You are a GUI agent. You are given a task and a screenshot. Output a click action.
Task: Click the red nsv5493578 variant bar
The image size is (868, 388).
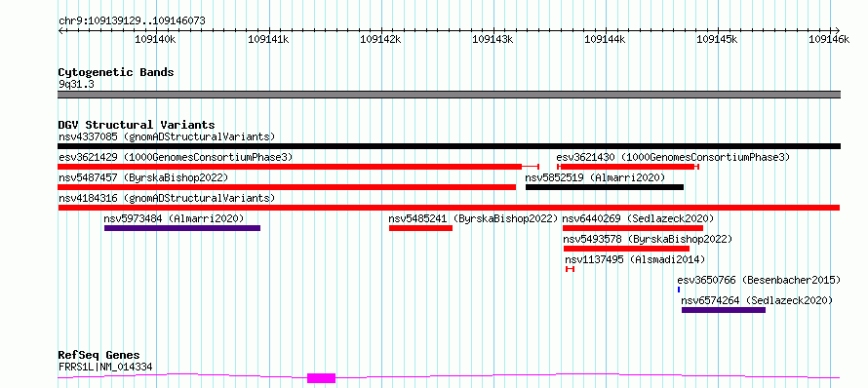[627, 249]
